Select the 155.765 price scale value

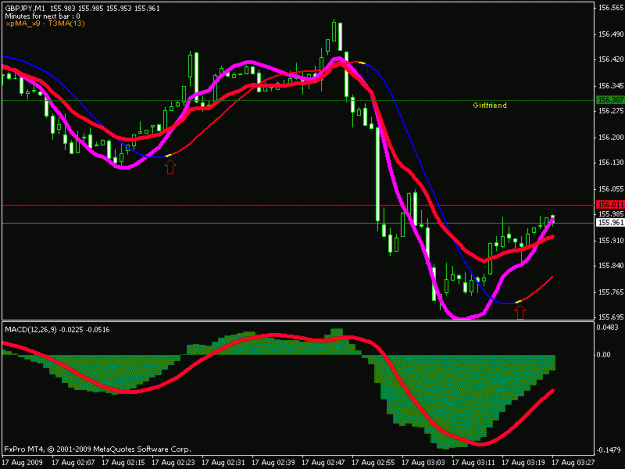click(611, 292)
